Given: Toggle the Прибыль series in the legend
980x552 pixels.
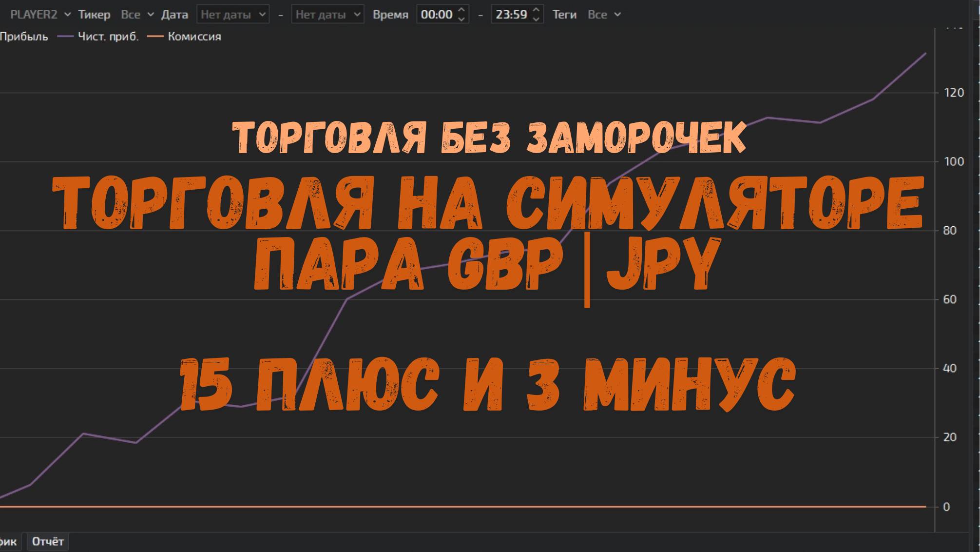Looking at the screenshot, I should (24, 36).
